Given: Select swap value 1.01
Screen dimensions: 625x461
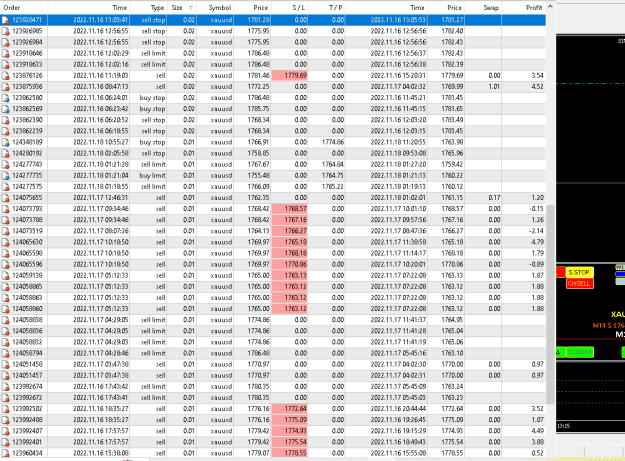Looking at the screenshot, I should pyautogui.click(x=494, y=86).
